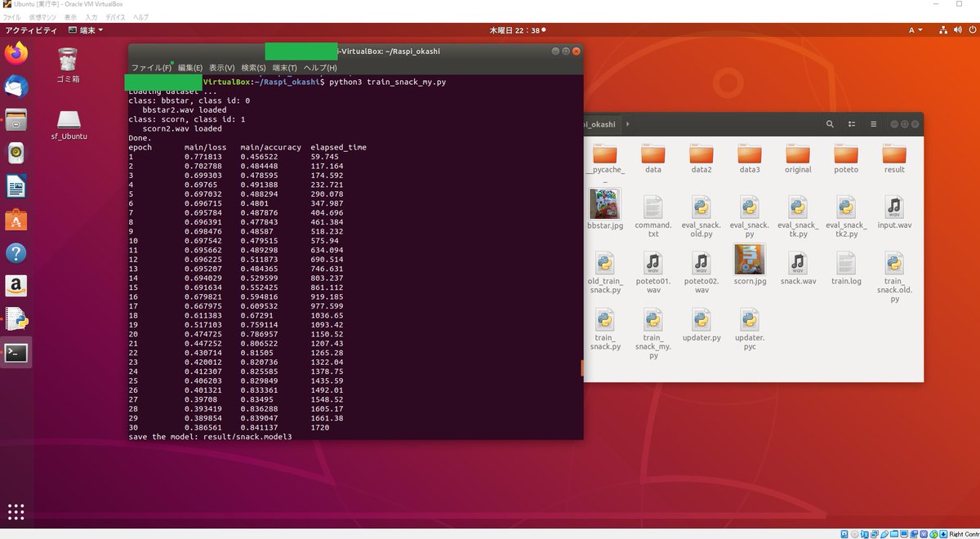Image resolution: width=980 pixels, height=539 pixels.
Task: Select the data2 folder
Action: pos(702,158)
